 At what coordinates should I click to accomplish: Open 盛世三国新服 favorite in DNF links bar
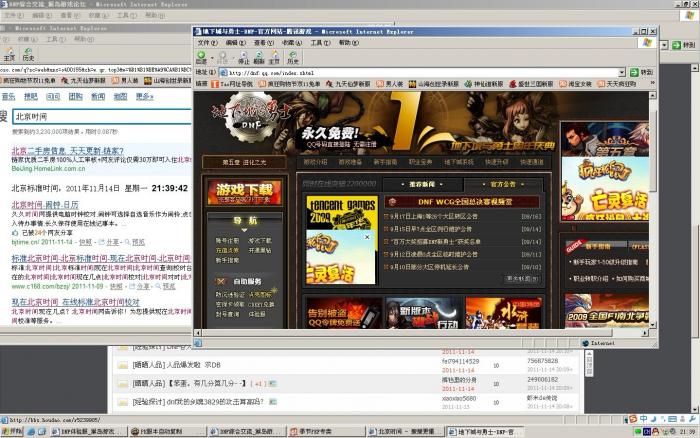pyautogui.click(x=531, y=84)
